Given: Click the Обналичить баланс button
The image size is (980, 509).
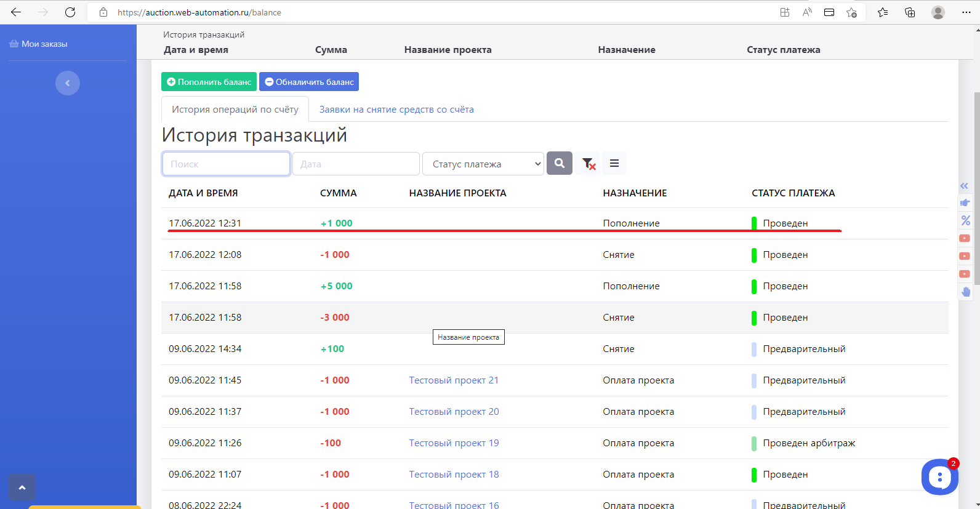Looking at the screenshot, I should [309, 82].
